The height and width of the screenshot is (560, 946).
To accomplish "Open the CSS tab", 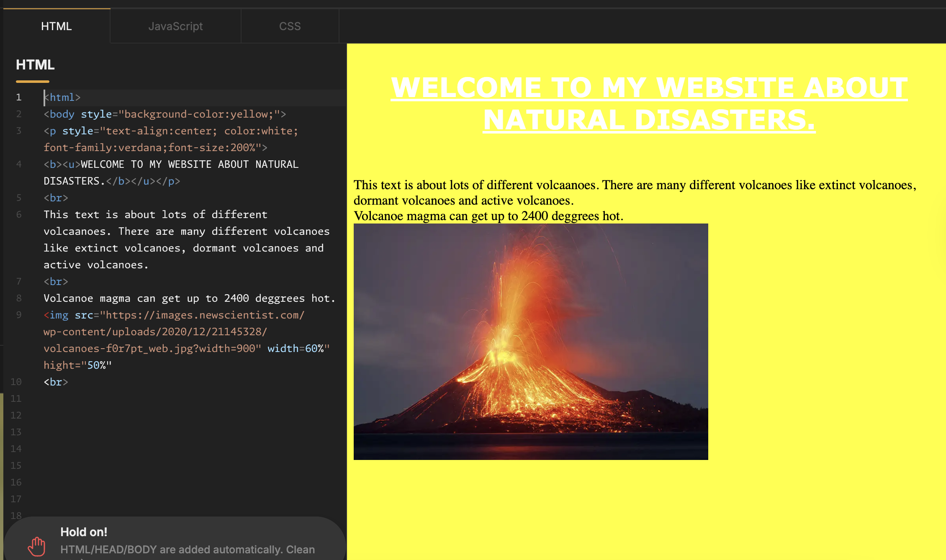I will pos(290,26).
